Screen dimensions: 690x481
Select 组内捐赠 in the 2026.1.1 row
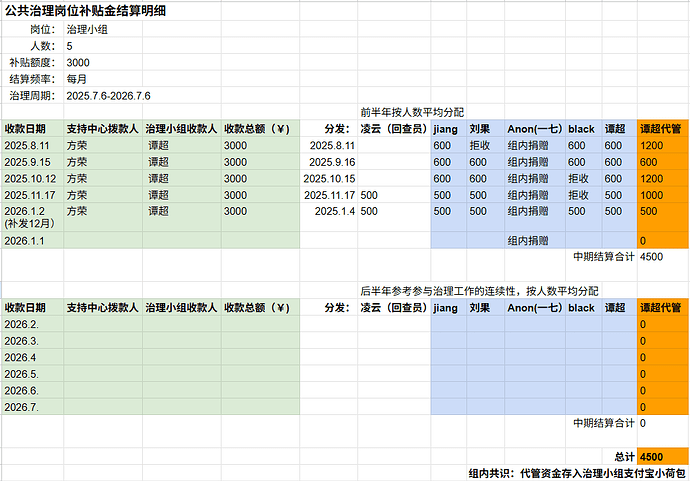528,241
